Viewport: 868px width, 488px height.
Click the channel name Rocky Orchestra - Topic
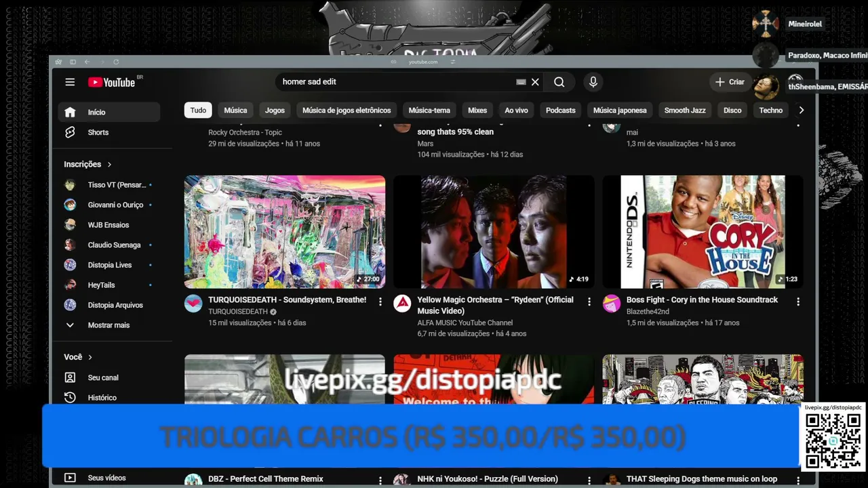(245, 132)
